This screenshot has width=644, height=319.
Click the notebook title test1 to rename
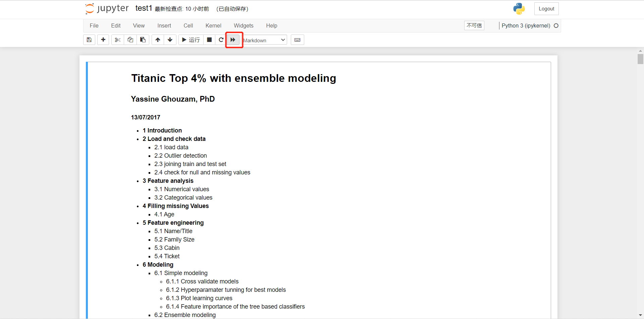(144, 8)
